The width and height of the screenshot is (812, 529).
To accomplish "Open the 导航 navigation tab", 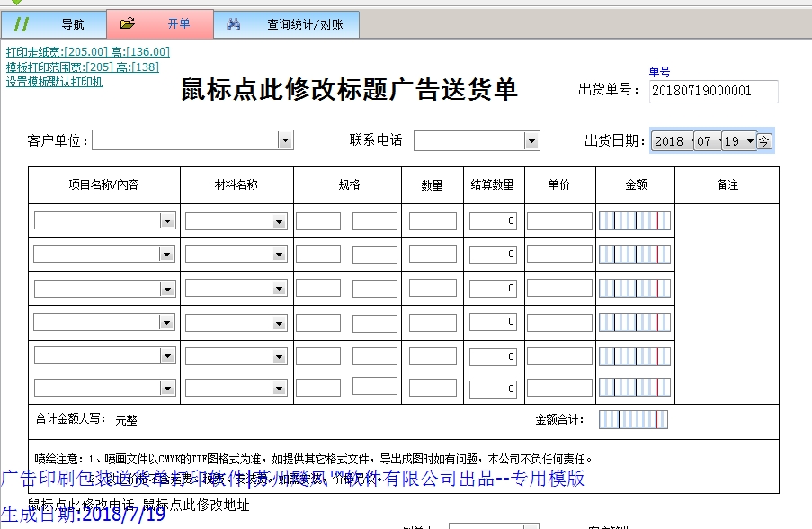I will tap(72, 24).
